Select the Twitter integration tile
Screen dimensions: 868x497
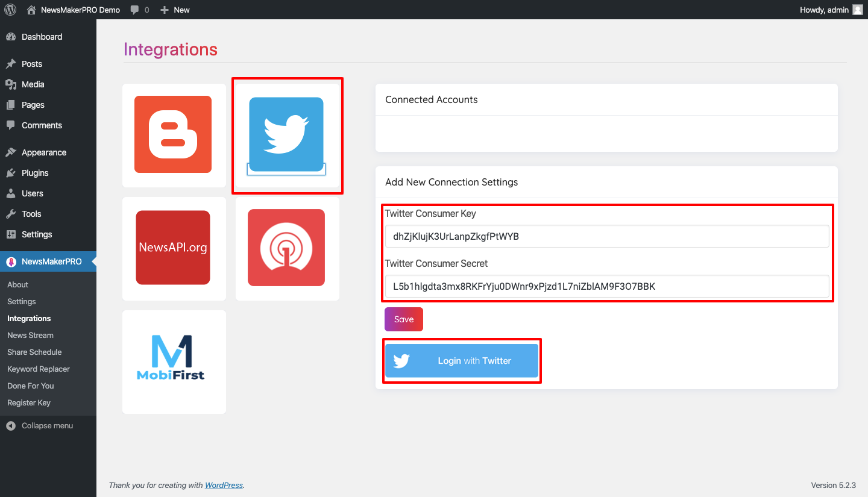tap(286, 134)
